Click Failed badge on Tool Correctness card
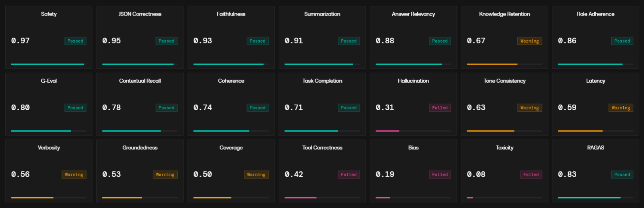 point(349,175)
